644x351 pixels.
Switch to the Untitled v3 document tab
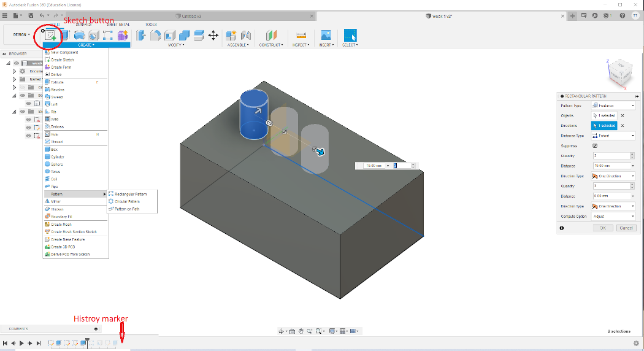tap(191, 16)
